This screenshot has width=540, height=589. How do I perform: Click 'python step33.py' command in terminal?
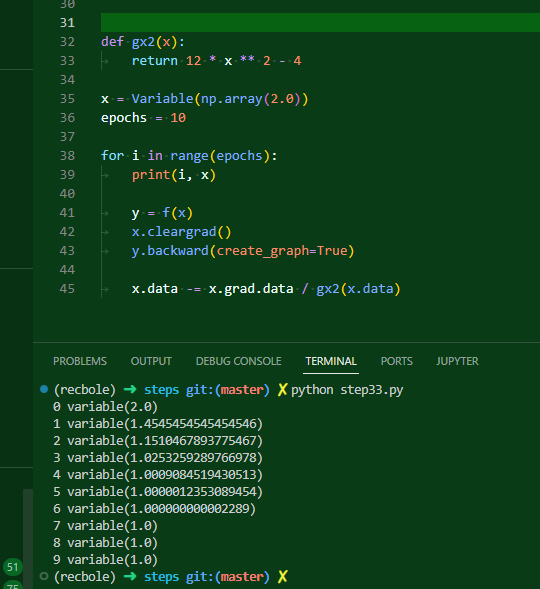point(347,390)
